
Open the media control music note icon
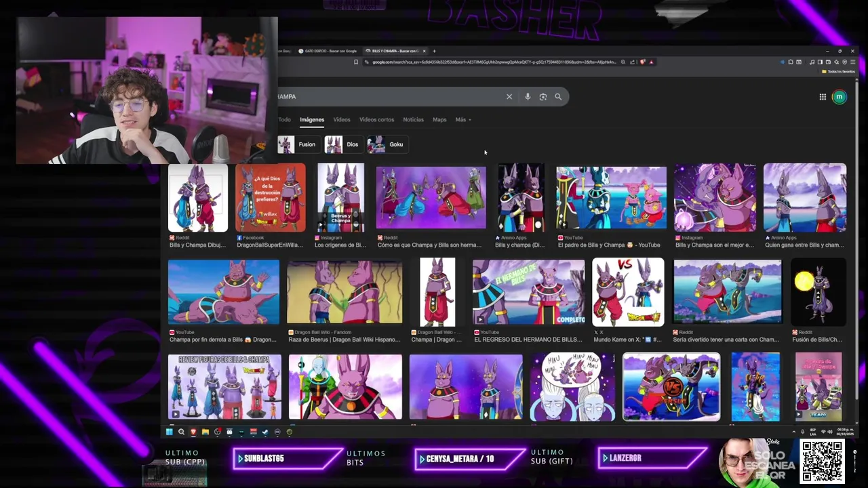click(812, 62)
